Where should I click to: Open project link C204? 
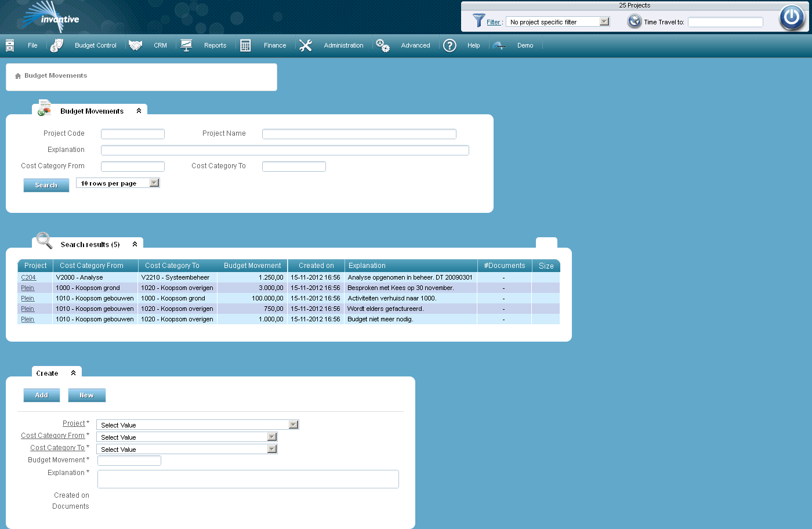28,277
